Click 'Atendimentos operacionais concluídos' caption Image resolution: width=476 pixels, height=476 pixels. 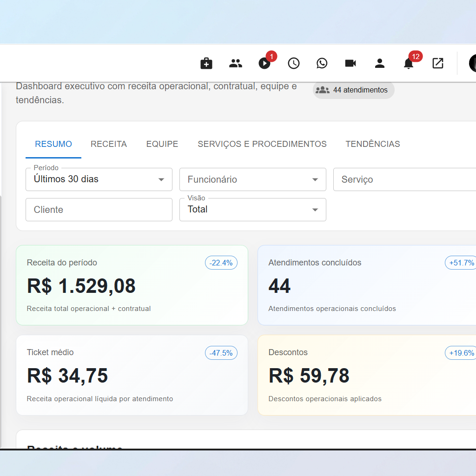332,309
